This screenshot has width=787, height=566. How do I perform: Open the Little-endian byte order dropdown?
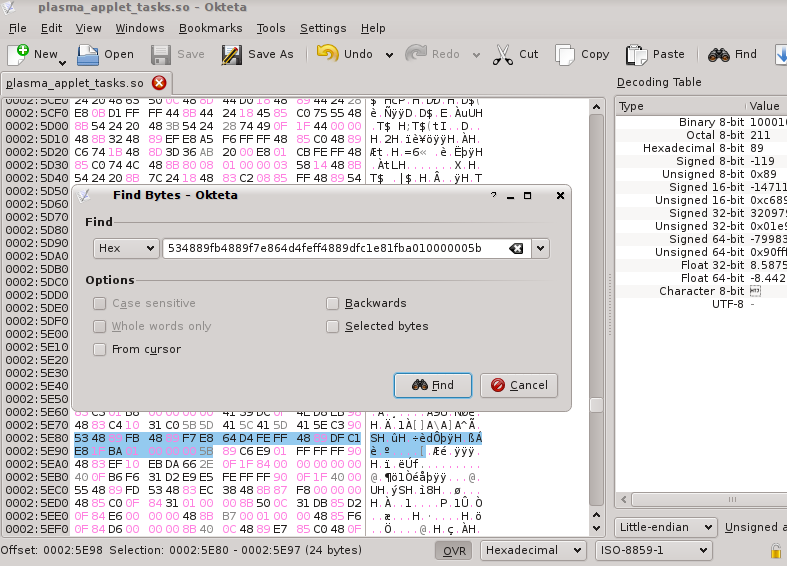[666, 527]
